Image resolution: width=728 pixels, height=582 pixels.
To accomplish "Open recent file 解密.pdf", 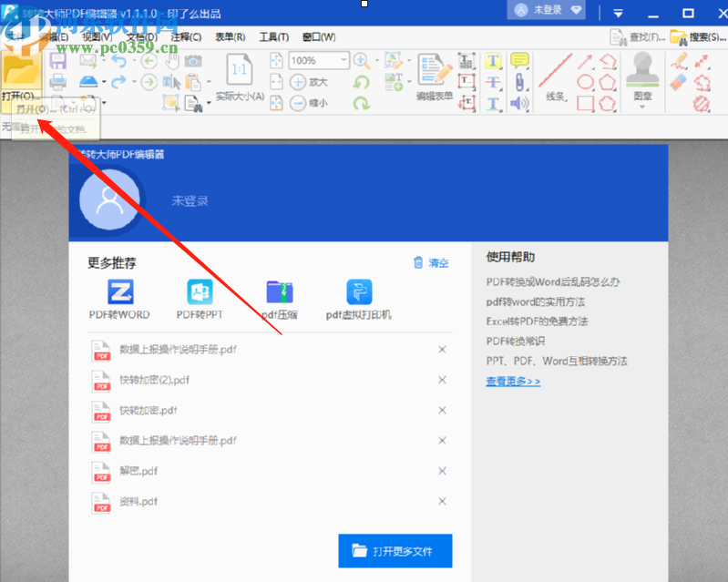I will point(138,471).
